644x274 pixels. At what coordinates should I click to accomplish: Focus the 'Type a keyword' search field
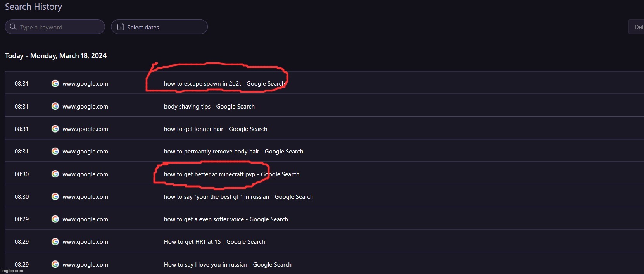point(55,27)
